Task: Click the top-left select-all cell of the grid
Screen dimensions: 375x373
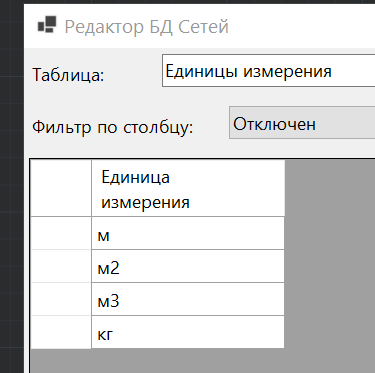Action: [x=61, y=189]
